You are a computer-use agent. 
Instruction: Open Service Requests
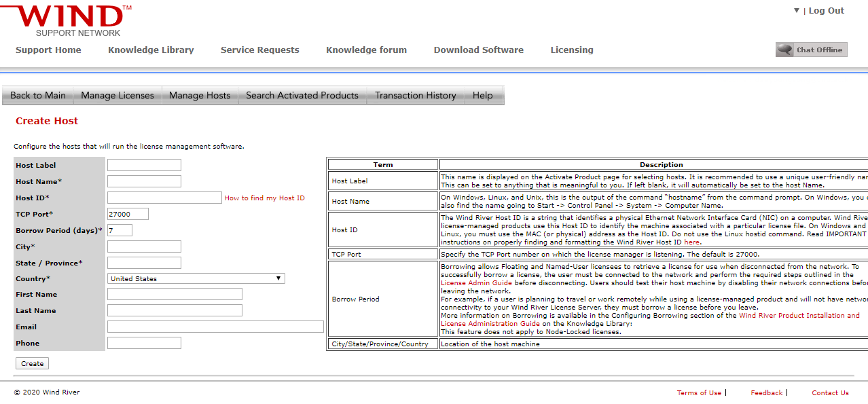pos(259,50)
